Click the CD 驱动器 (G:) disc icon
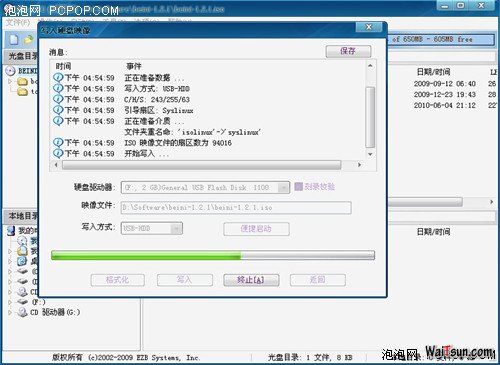This screenshot has width=500, height=365. coord(22,312)
